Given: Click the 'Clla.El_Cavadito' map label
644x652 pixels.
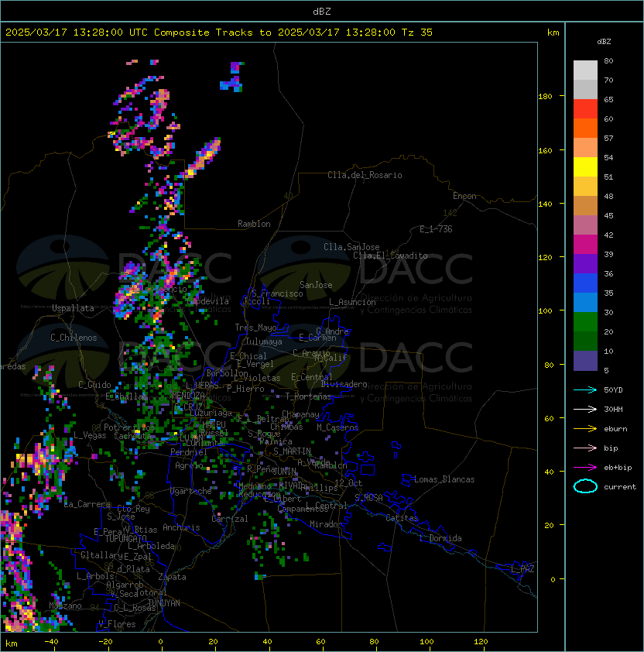Looking at the screenshot, I should [390, 256].
